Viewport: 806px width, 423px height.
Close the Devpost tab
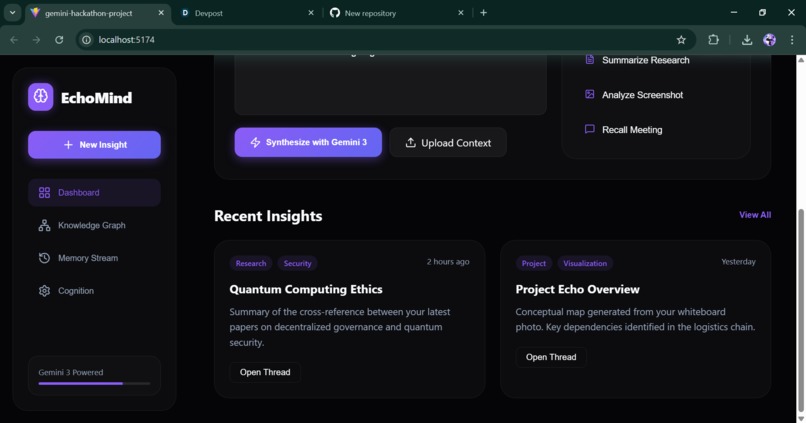[311, 13]
